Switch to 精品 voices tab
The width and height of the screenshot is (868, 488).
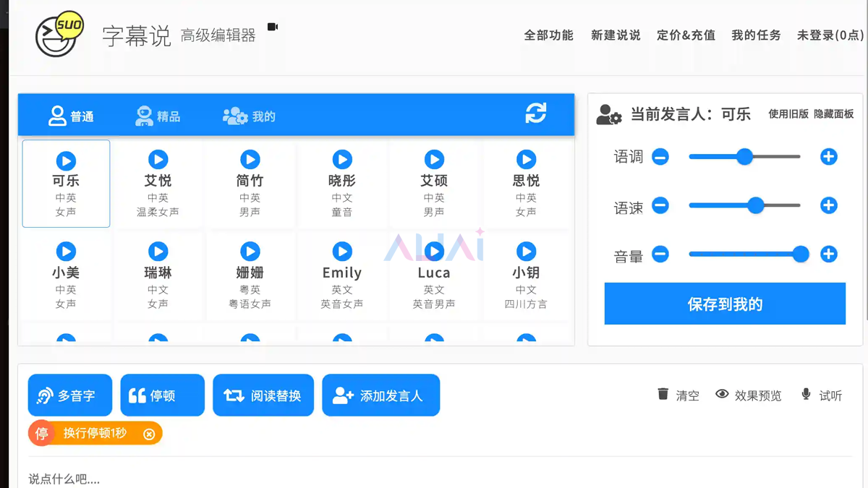tap(158, 116)
